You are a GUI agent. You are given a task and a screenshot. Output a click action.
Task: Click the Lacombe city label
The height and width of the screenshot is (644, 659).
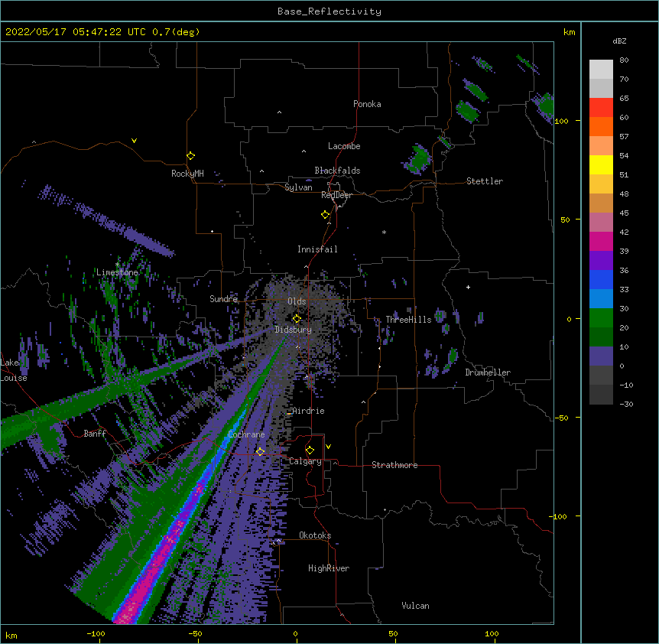point(344,146)
